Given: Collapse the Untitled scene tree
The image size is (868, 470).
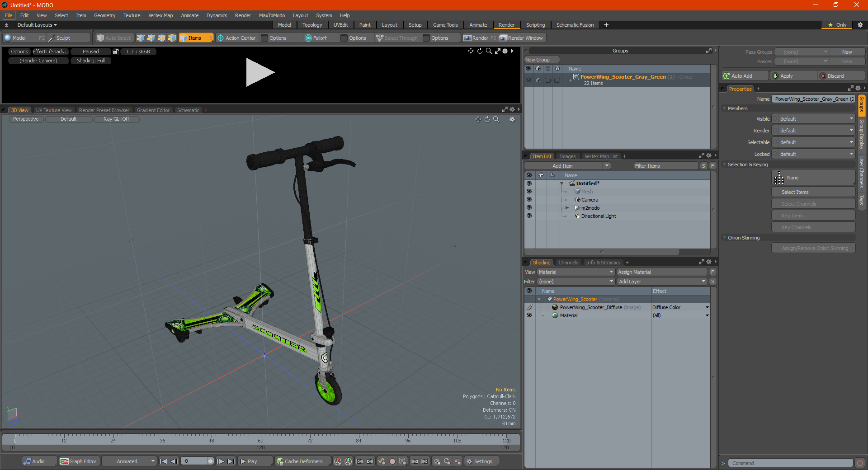Looking at the screenshot, I should [x=561, y=183].
